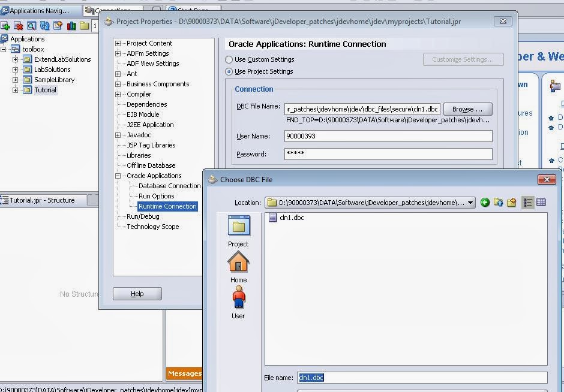Click the Password field
This screenshot has width=564, height=392.
(x=388, y=154)
